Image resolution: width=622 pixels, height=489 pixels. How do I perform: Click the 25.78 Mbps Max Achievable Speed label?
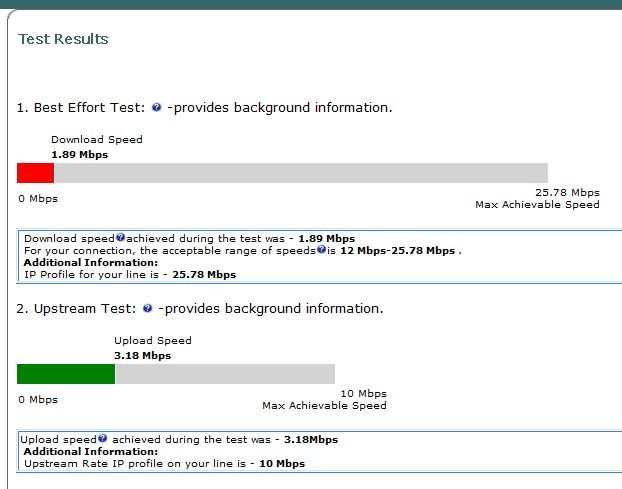(x=538, y=198)
